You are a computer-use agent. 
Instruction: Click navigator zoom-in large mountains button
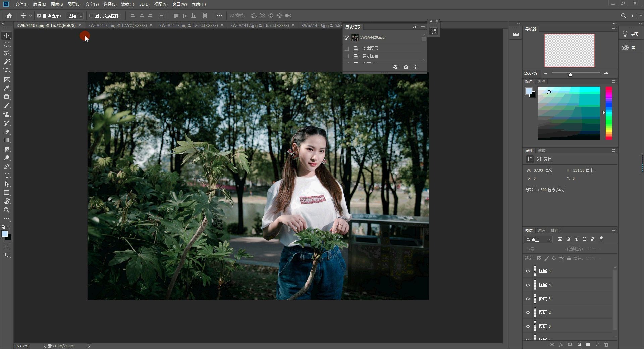coord(606,73)
